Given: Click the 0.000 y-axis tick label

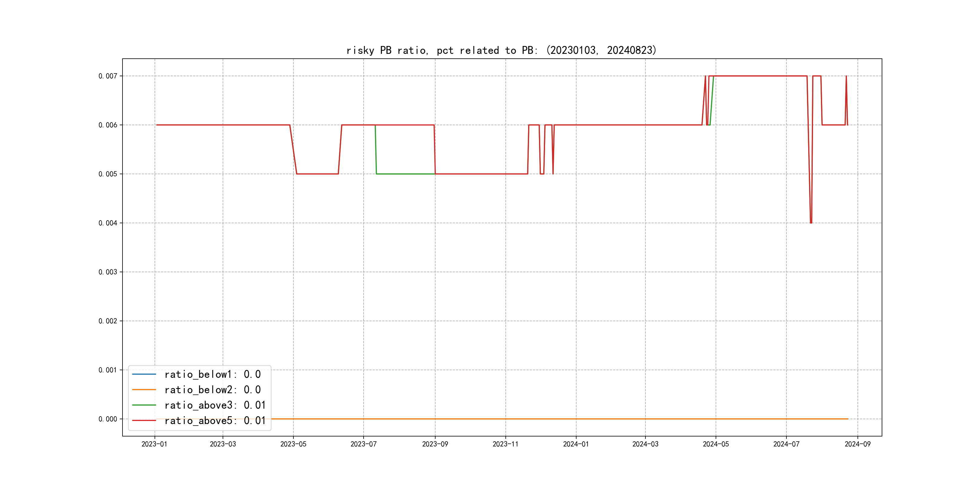Looking at the screenshot, I should (x=108, y=419).
